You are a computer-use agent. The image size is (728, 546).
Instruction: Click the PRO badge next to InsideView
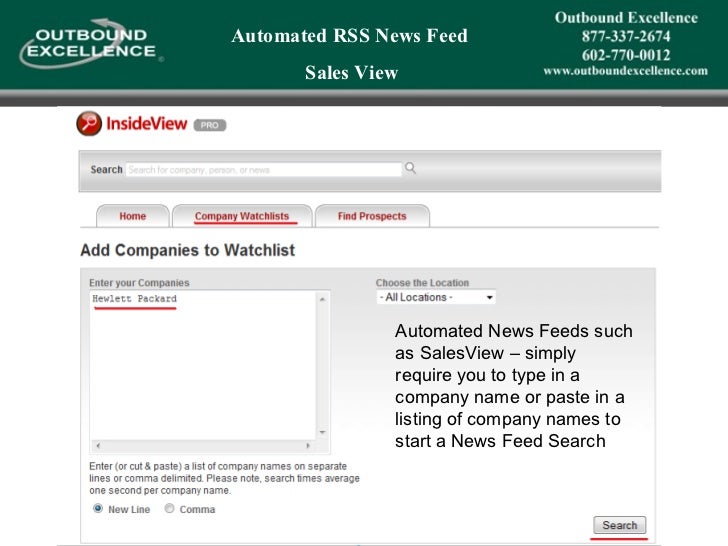click(x=210, y=125)
